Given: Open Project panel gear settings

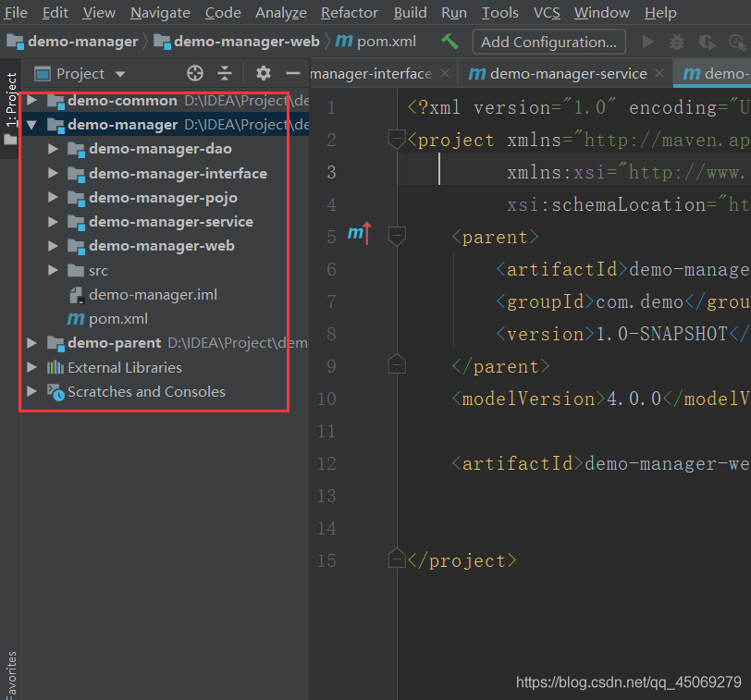Looking at the screenshot, I should [x=264, y=74].
